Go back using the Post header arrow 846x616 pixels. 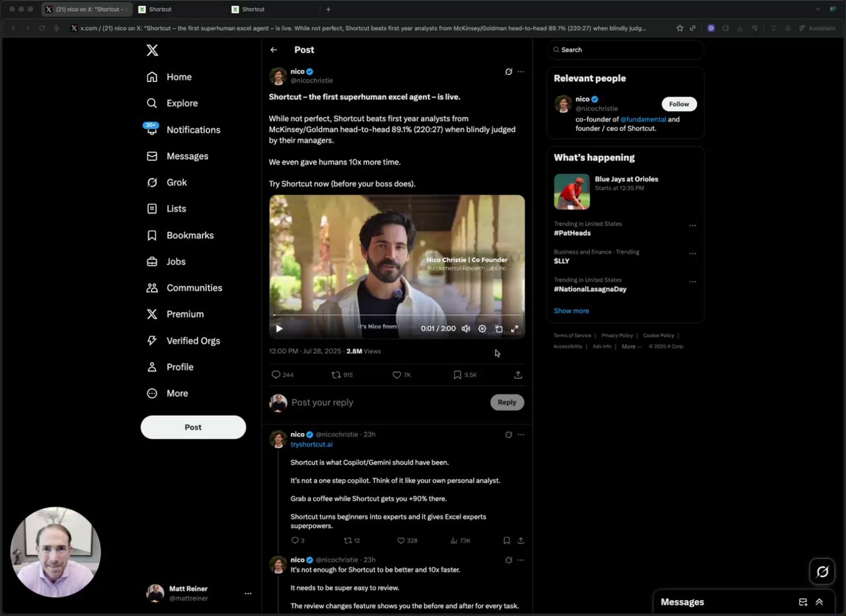tap(274, 50)
